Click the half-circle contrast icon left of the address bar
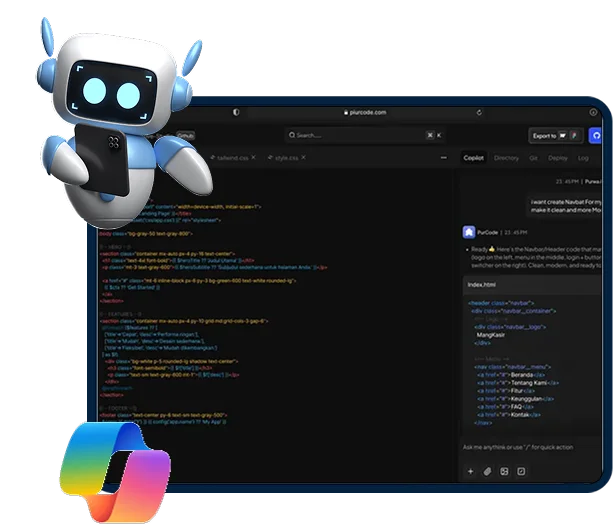Screen dimensions: 613x532 pyautogui.click(x=236, y=112)
